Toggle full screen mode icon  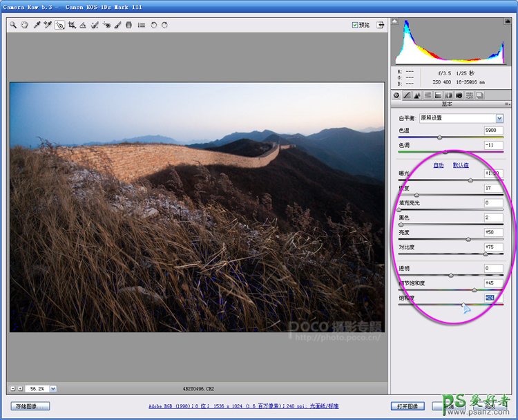[x=380, y=25]
